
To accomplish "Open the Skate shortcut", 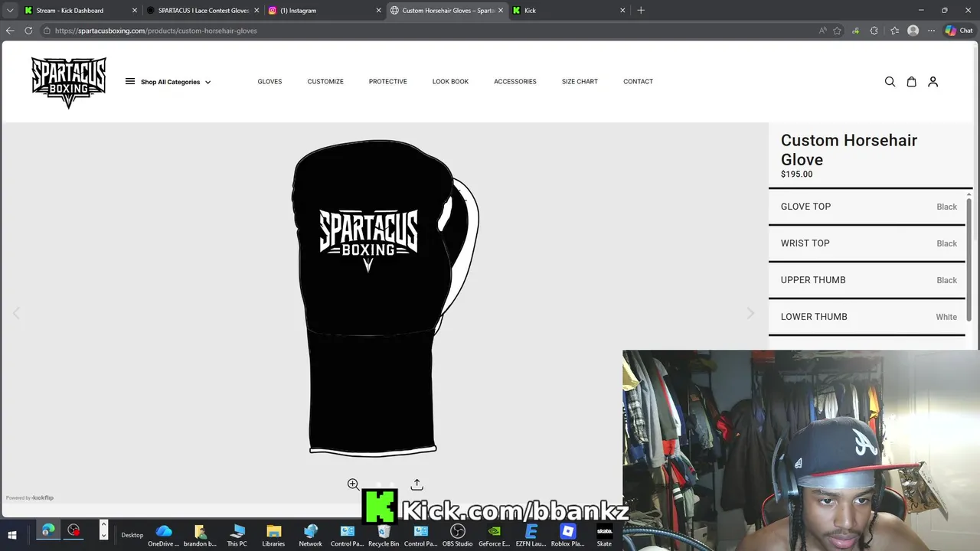I will [604, 535].
